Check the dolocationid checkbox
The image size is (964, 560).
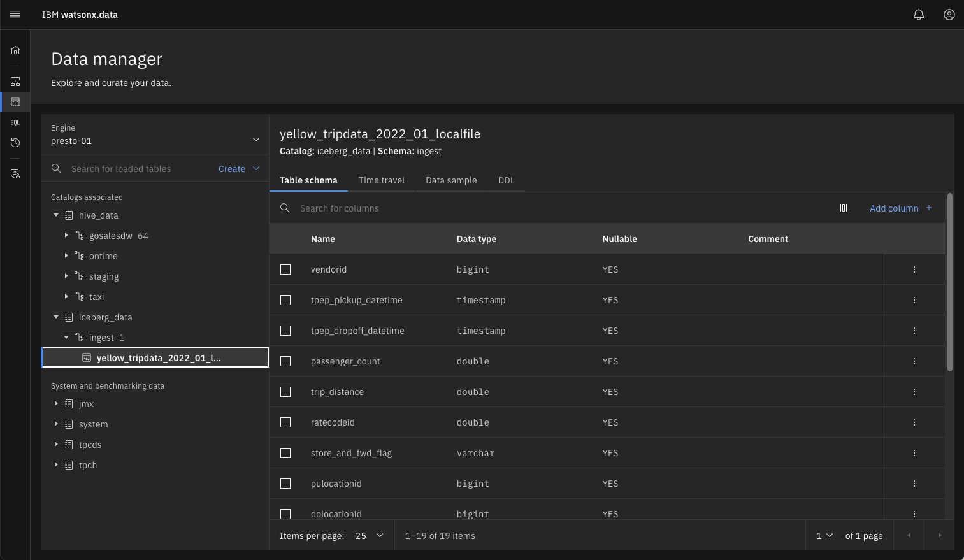click(285, 514)
